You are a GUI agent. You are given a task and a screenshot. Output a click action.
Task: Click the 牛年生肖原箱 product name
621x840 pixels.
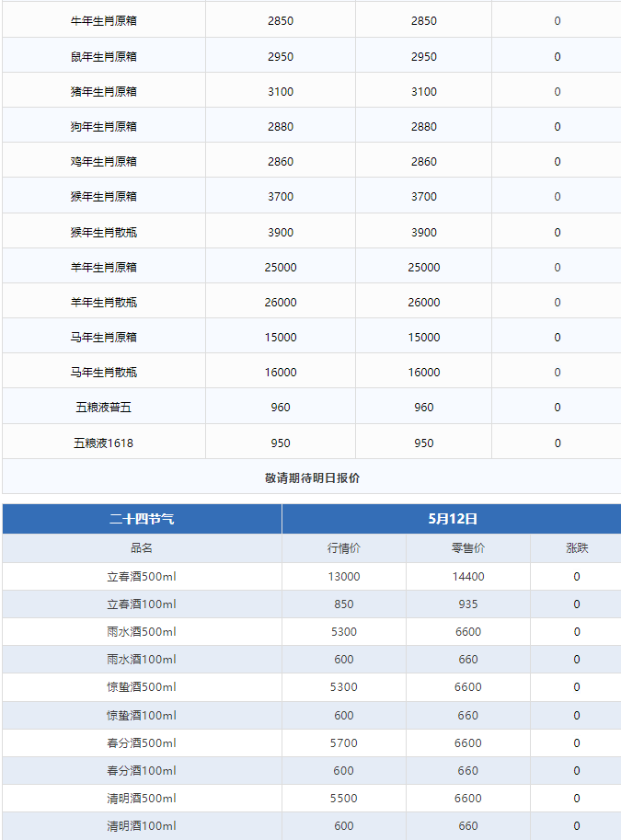[103, 21]
